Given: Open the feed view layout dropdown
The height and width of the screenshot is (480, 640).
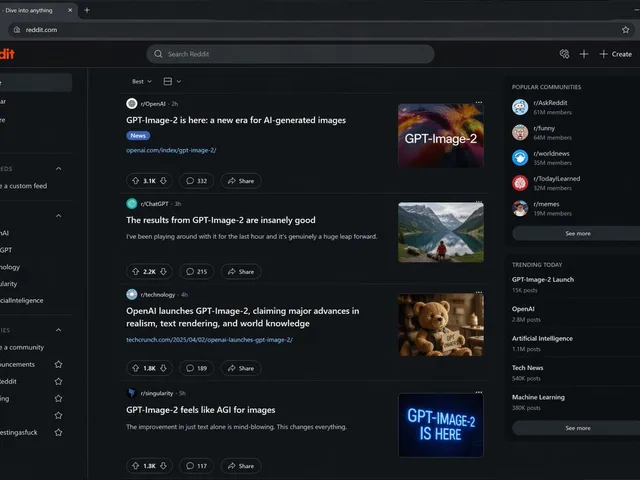Looking at the screenshot, I should (172, 82).
